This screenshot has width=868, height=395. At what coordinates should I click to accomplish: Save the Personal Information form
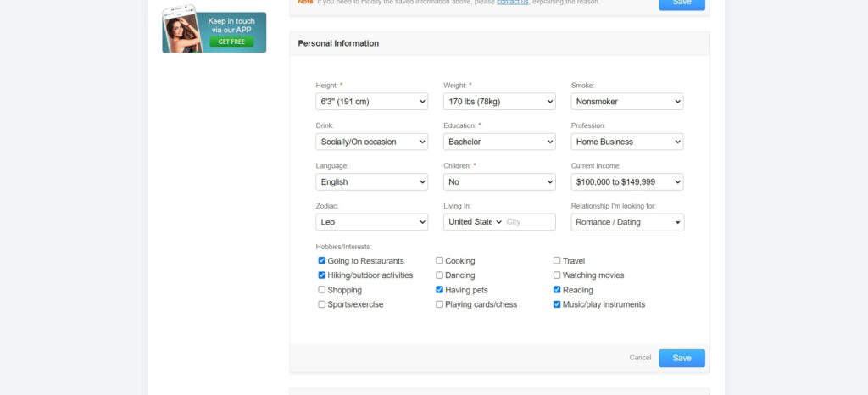click(682, 358)
